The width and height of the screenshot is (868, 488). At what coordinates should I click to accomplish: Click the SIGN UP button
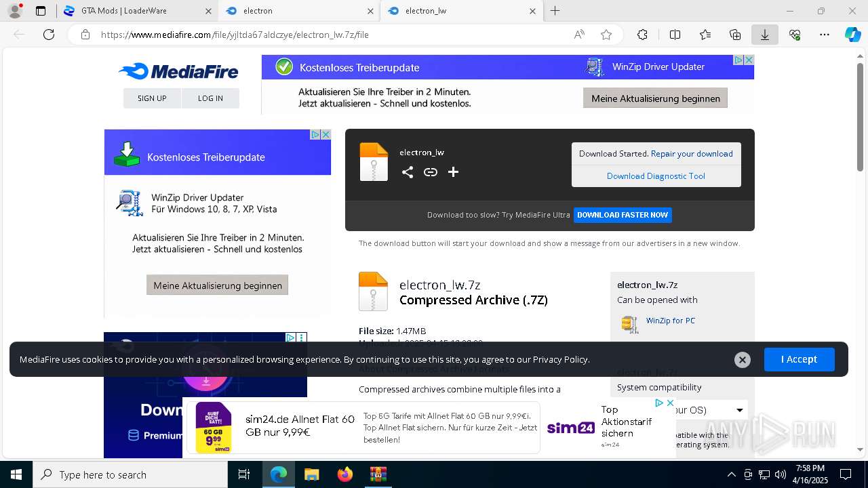click(152, 98)
